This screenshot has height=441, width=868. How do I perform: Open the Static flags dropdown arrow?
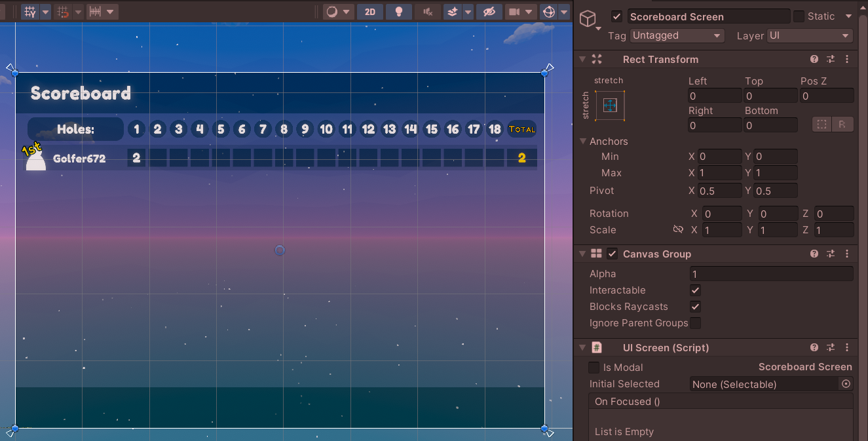click(848, 16)
